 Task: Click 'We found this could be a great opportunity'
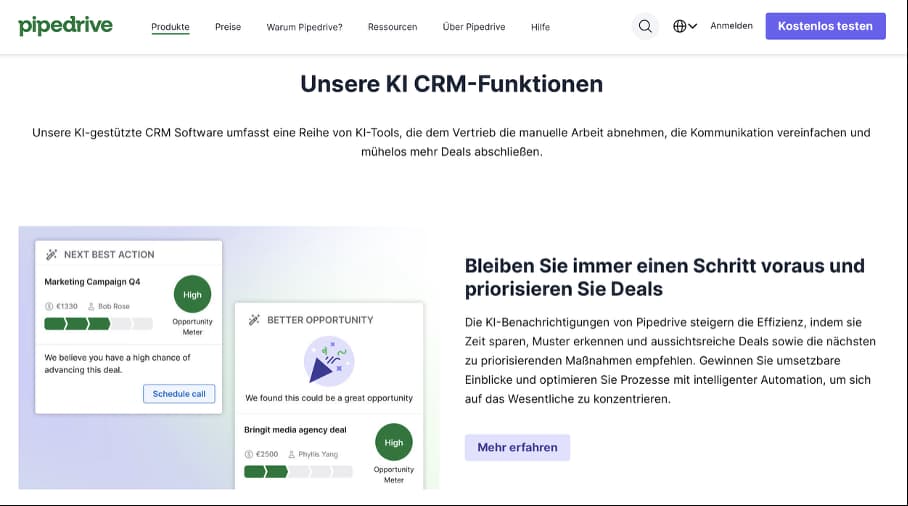tap(329, 398)
